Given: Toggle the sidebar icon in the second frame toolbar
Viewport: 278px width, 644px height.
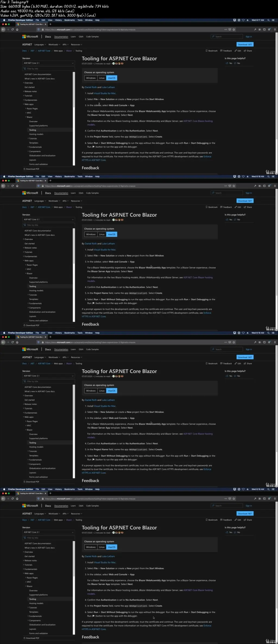Looking at the screenshot, I should click(264, 186).
